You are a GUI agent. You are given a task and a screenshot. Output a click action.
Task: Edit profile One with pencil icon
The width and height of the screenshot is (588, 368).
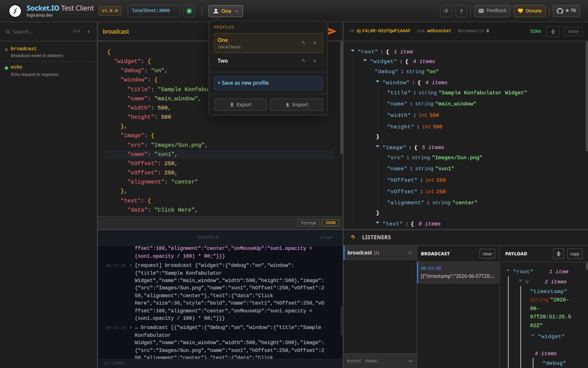coord(303,43)
